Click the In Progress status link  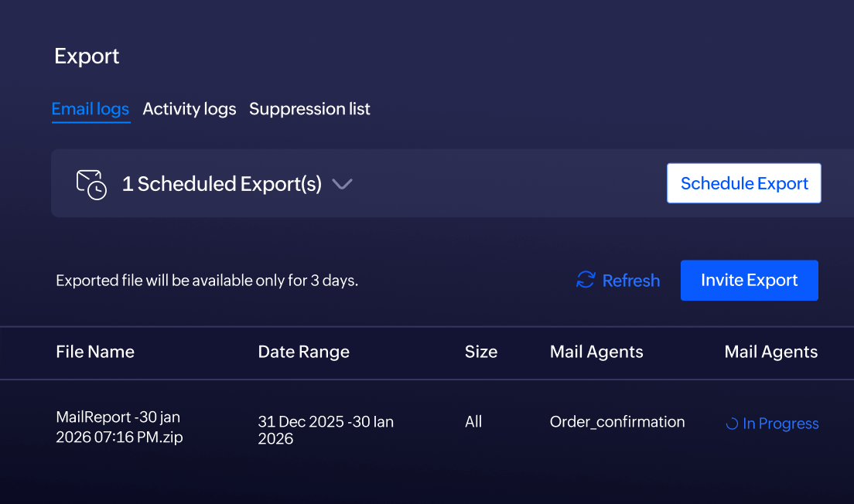(779, 424)
